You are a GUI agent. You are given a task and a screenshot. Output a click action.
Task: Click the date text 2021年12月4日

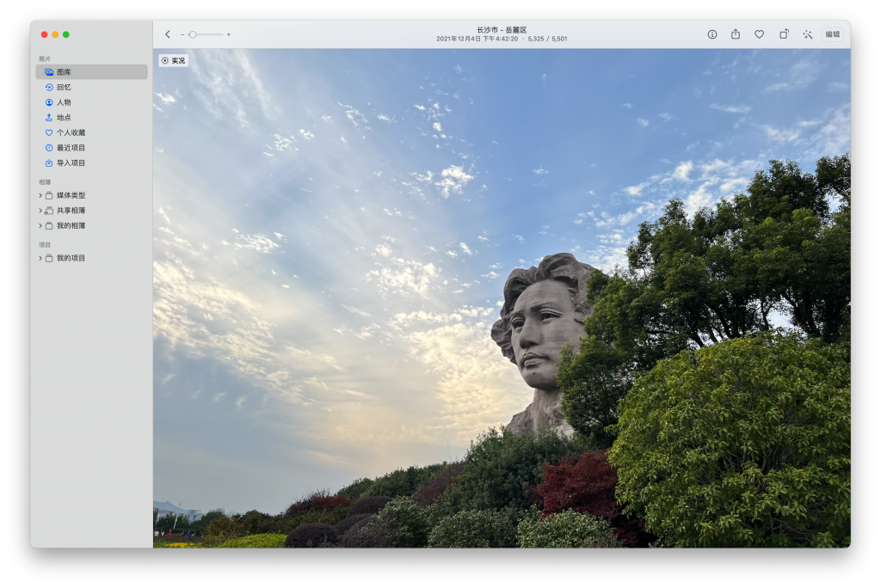tap(459, 39)
